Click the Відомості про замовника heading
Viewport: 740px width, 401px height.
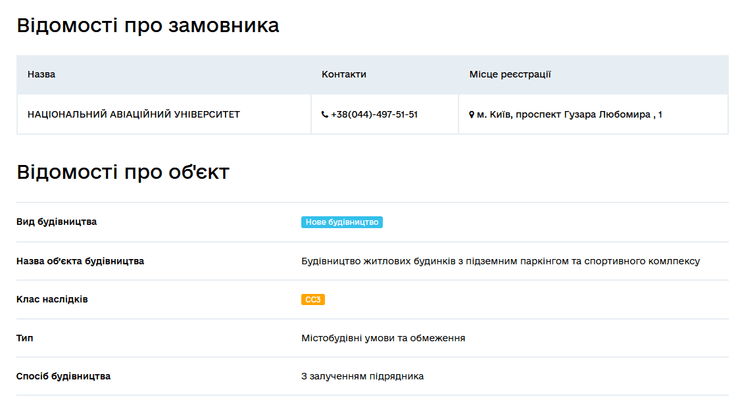pos(148,26)
